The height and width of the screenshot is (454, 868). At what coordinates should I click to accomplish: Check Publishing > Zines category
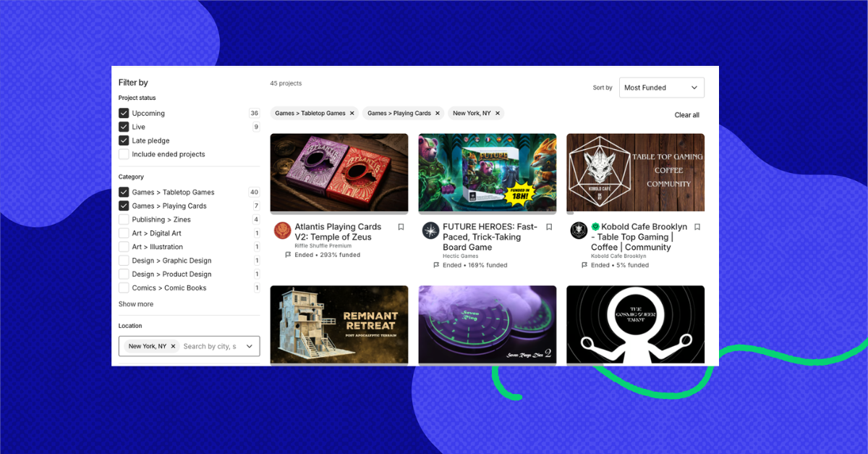click(x=124, y=219)
